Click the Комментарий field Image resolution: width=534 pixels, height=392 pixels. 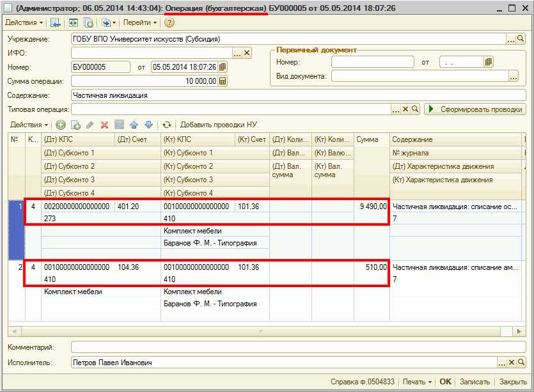coord(298,347)
